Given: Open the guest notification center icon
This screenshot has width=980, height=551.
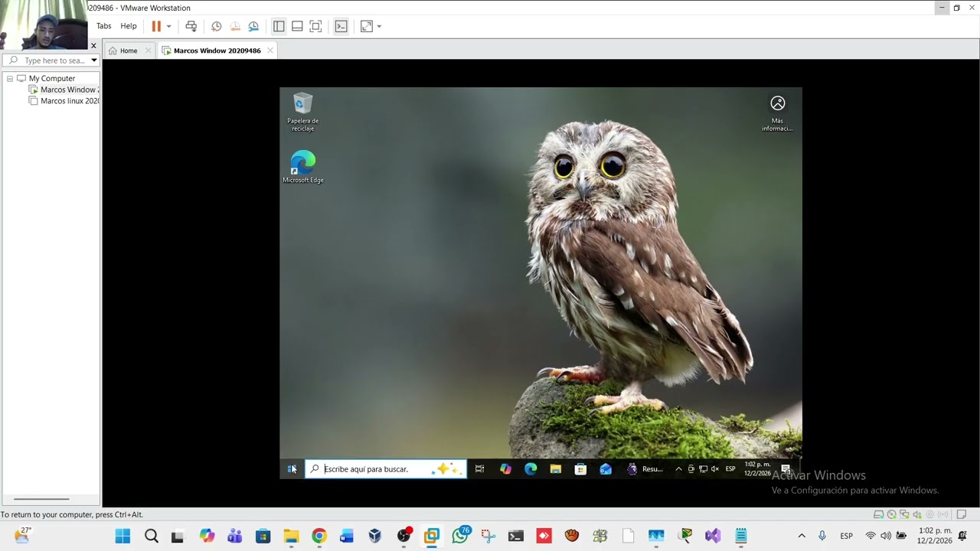Looking at the screenshot, I should click(x=786, y=469).
